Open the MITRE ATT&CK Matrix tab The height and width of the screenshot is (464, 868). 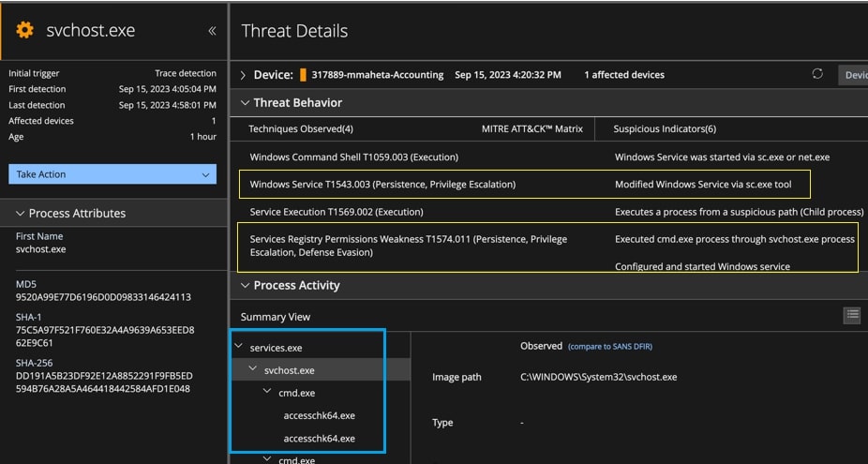click(531, 128)
